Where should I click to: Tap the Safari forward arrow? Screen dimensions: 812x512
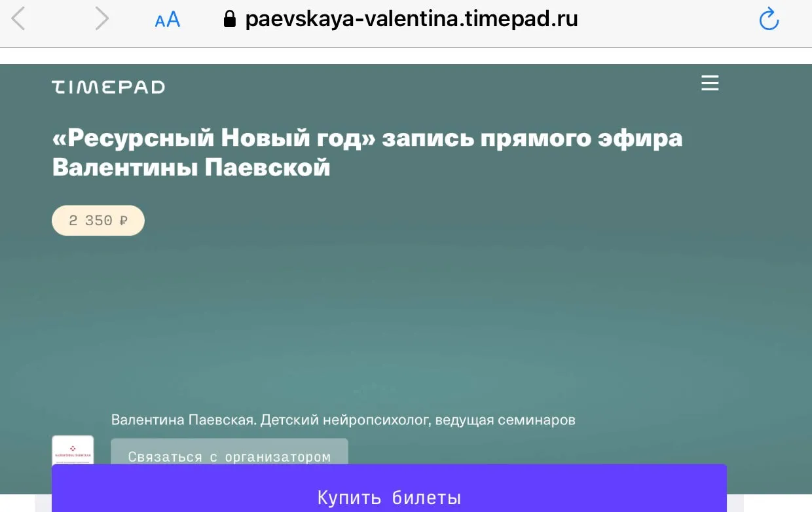point(101,19)
